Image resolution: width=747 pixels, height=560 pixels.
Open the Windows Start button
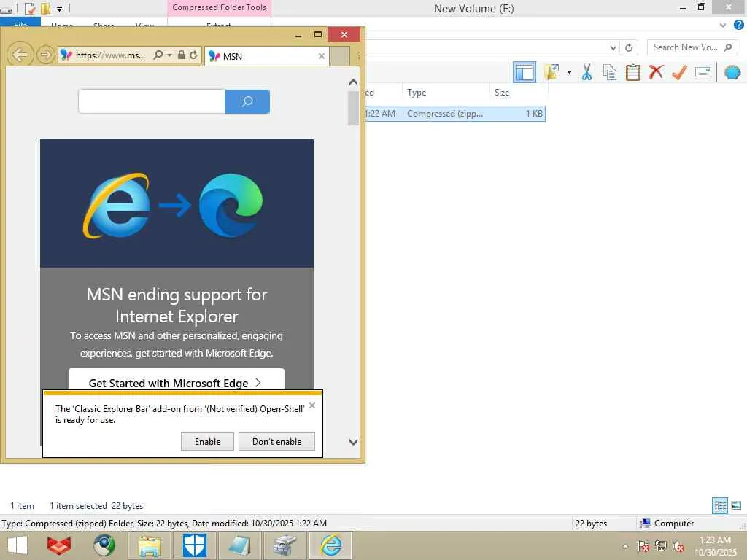tap(18, 545)
